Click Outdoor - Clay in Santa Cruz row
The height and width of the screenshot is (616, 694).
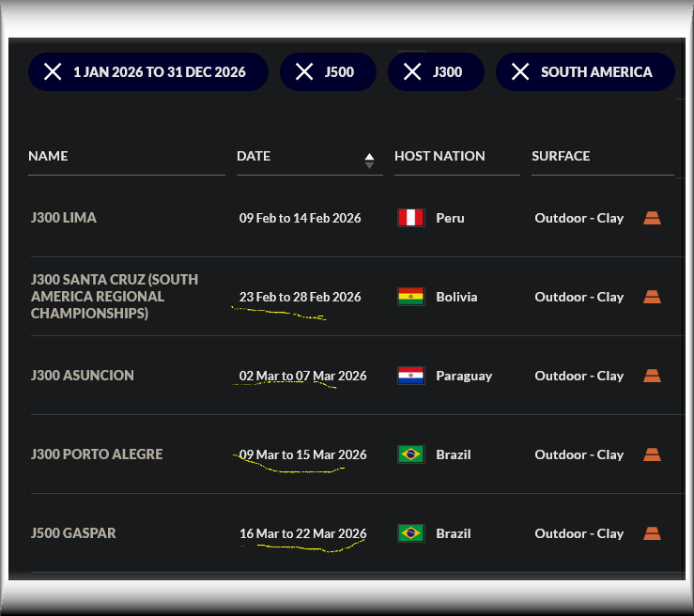coord(579,297)
